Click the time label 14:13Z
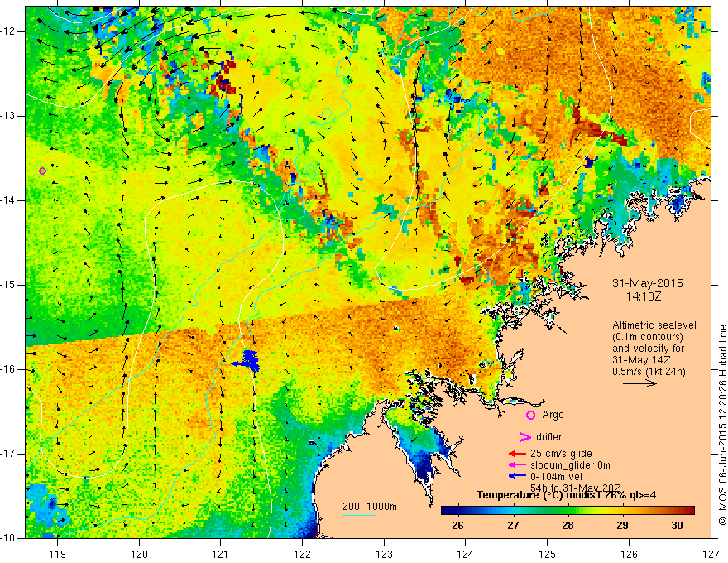This screenshot has width=728, height=563. coord(643,296)
